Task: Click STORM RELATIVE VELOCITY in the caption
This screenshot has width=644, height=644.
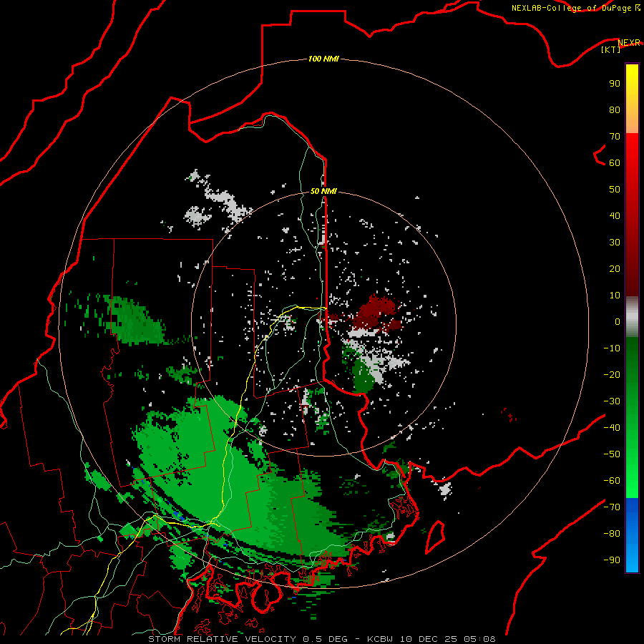Action: coord(223,639)
